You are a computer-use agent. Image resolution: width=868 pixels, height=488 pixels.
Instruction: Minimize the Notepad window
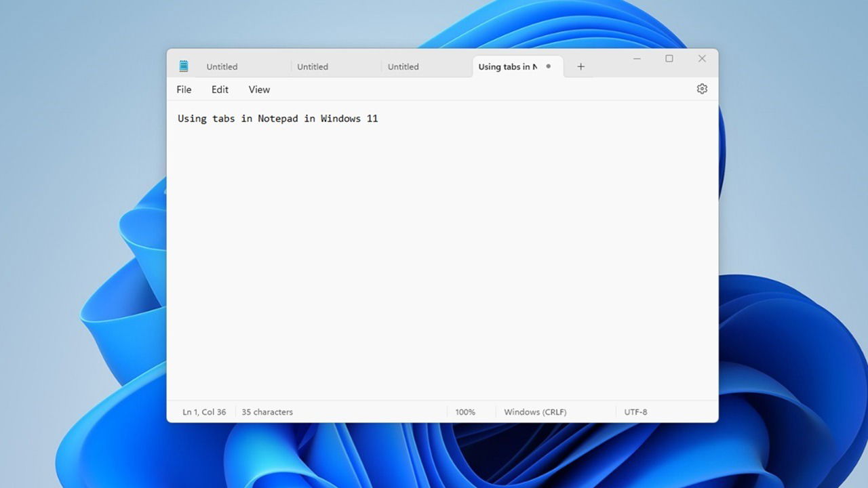click(637, 59)
